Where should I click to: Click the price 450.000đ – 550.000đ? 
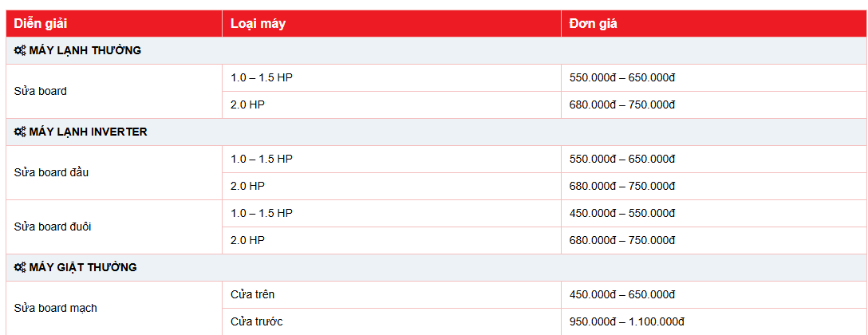622,213
